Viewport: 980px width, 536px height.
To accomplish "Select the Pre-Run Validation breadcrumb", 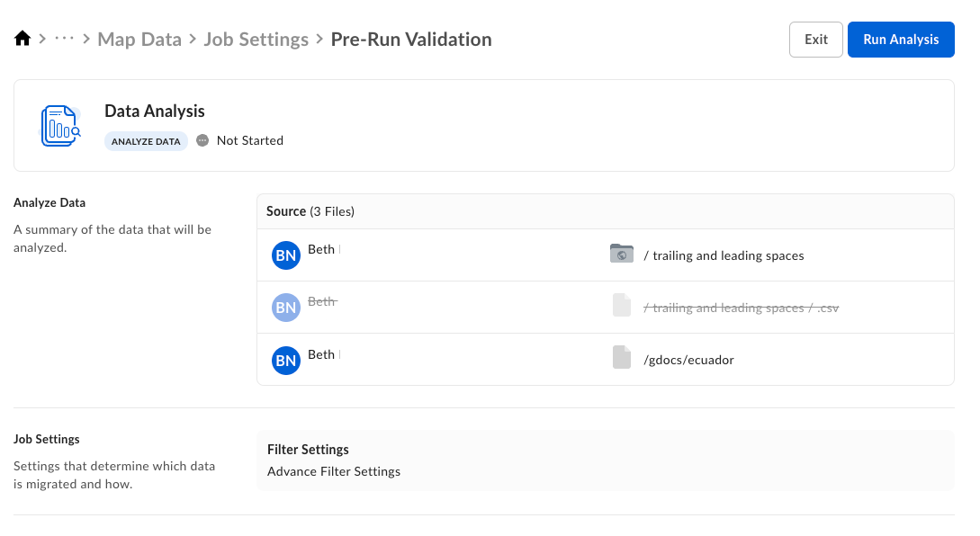I will (411, 40).
